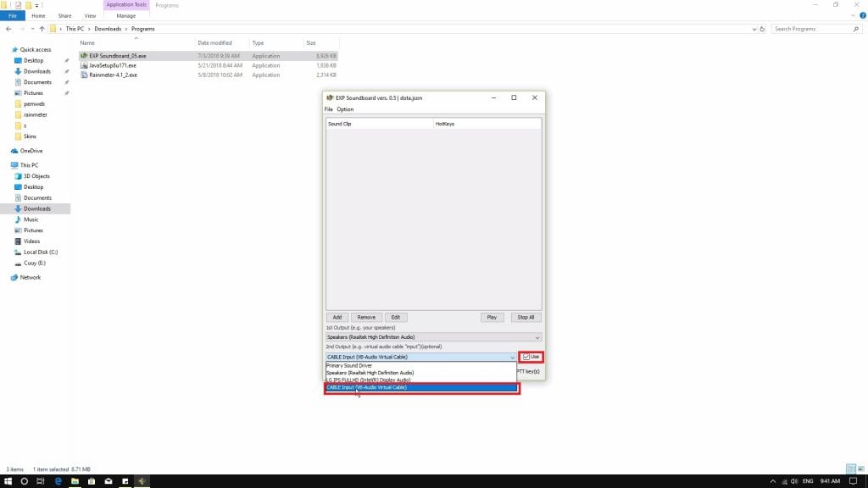Open the volume control tray icon
Image resolution: width=868 pixels, height=488 pixels.
[794, 481]
